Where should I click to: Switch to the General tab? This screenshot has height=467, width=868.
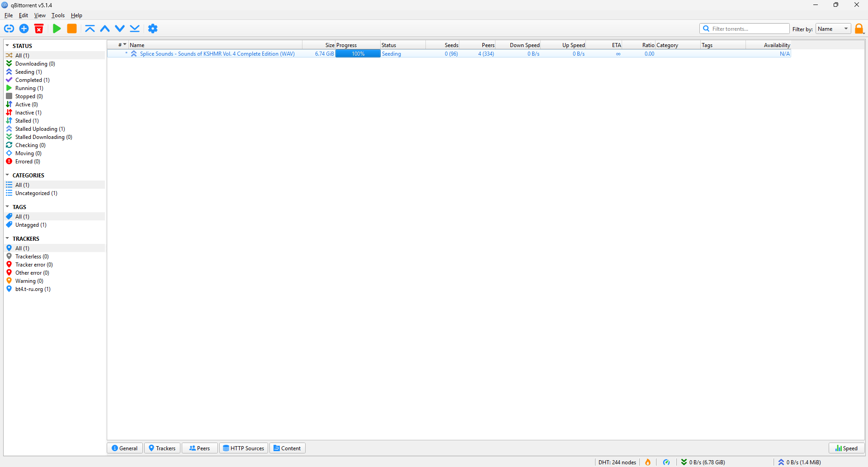(x=125, y=448)
